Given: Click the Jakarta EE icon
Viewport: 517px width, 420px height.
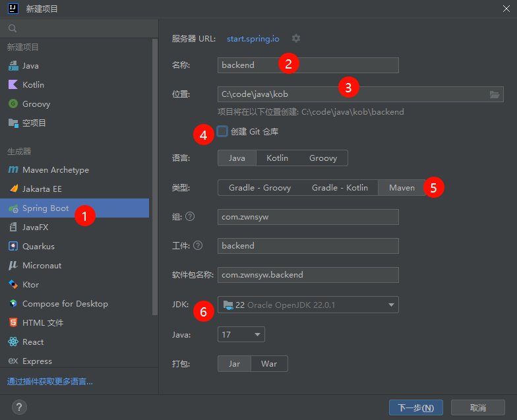Looking at the screenshot, I should (13, 189).
